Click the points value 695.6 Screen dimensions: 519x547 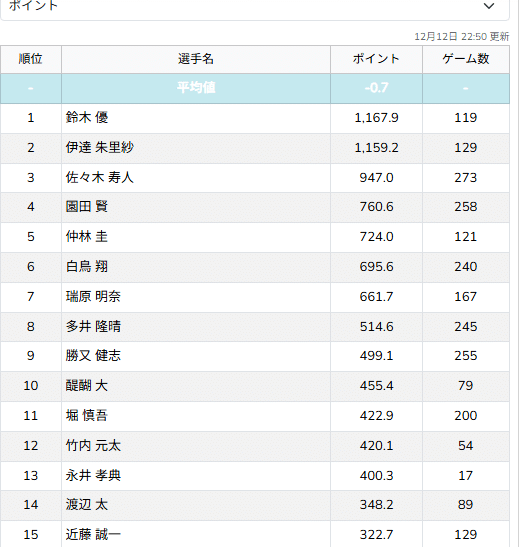[376, 267]
